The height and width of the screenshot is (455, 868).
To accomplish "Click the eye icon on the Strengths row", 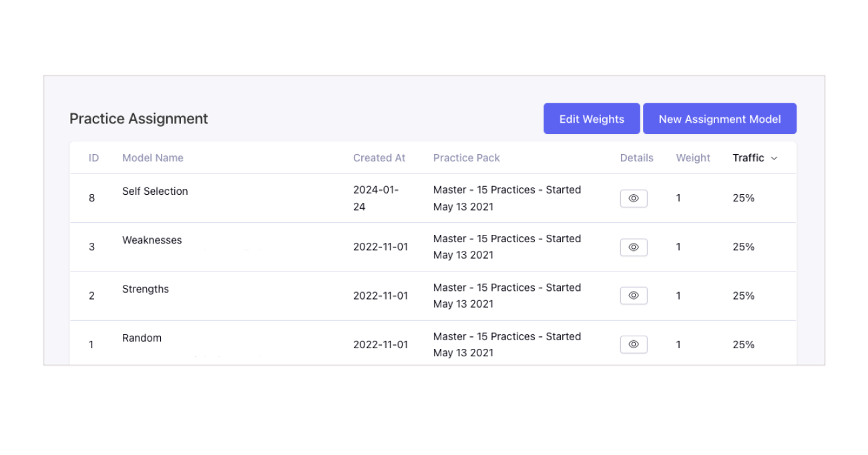I will [x=633, y=296].
